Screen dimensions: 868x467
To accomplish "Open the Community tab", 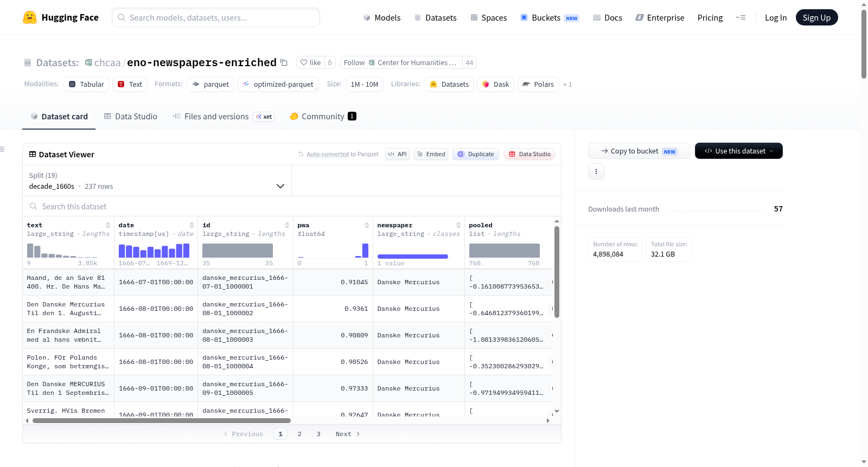I will click(323, 116).
